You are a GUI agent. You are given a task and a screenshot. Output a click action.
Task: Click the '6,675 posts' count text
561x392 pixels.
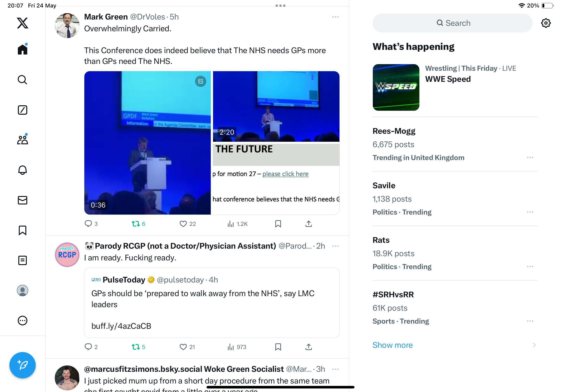click(x=393, y=144)
